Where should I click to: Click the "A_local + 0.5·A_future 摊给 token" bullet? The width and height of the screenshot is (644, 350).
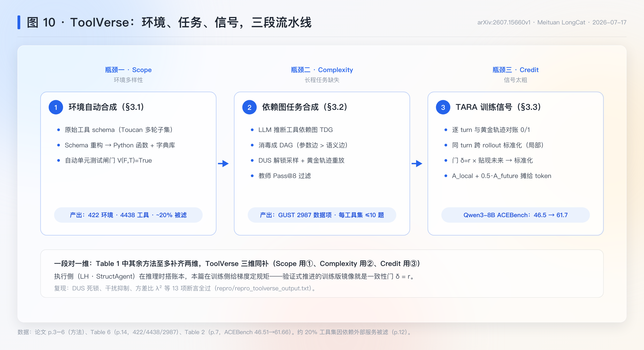[x=501, y=176]
